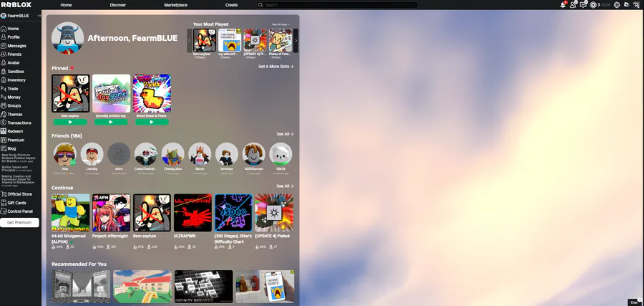
Task: Click FearmBLUE username in sidebar header
Action: [18, 16]
